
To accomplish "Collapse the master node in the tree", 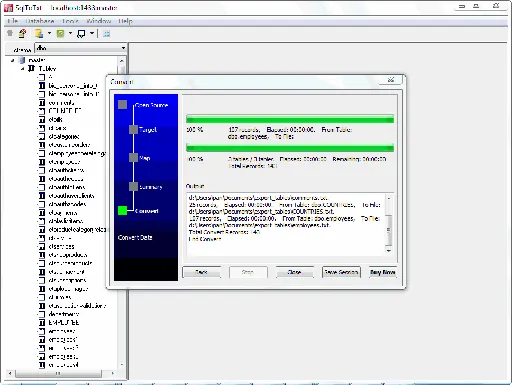I will click(x=13, y=60).
